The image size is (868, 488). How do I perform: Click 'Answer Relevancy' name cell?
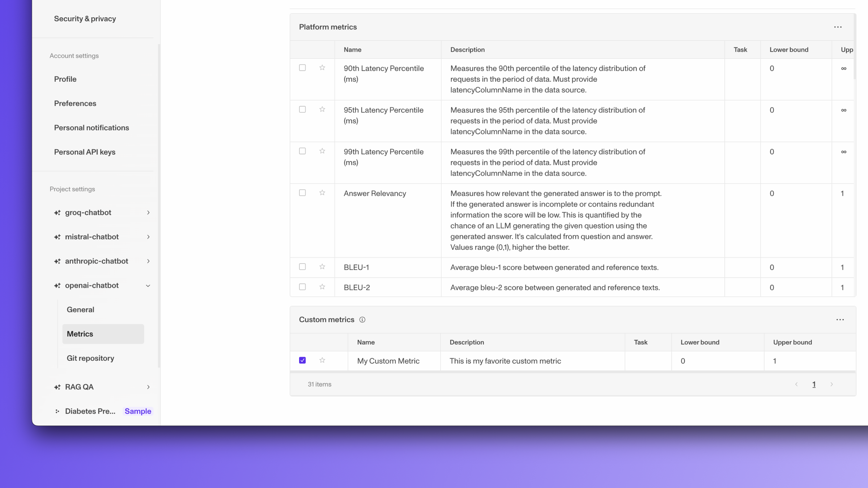point(375,193)
